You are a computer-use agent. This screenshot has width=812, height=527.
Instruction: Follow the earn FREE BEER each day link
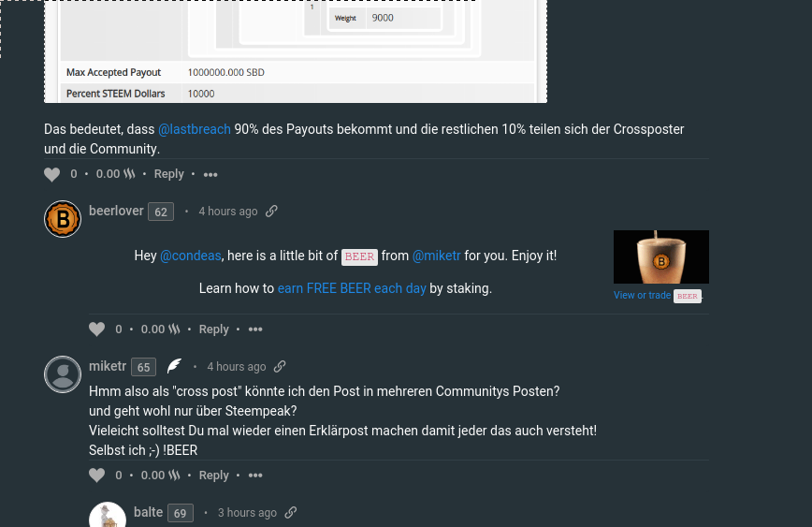tap(352, 288)
